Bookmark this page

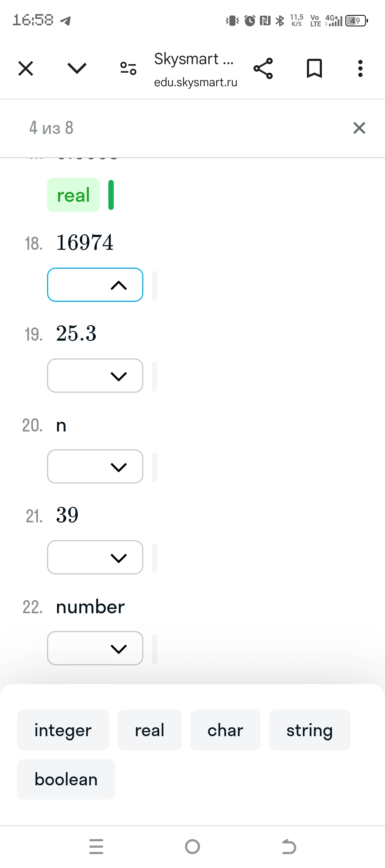[314, 68]
